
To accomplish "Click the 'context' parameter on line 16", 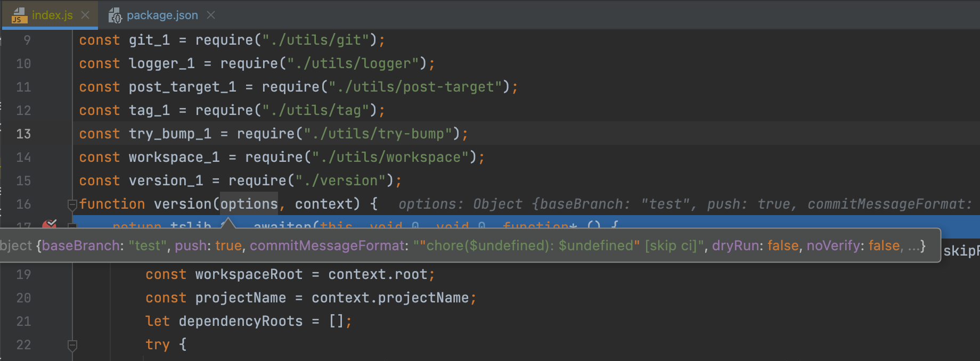I will (323, 204).
